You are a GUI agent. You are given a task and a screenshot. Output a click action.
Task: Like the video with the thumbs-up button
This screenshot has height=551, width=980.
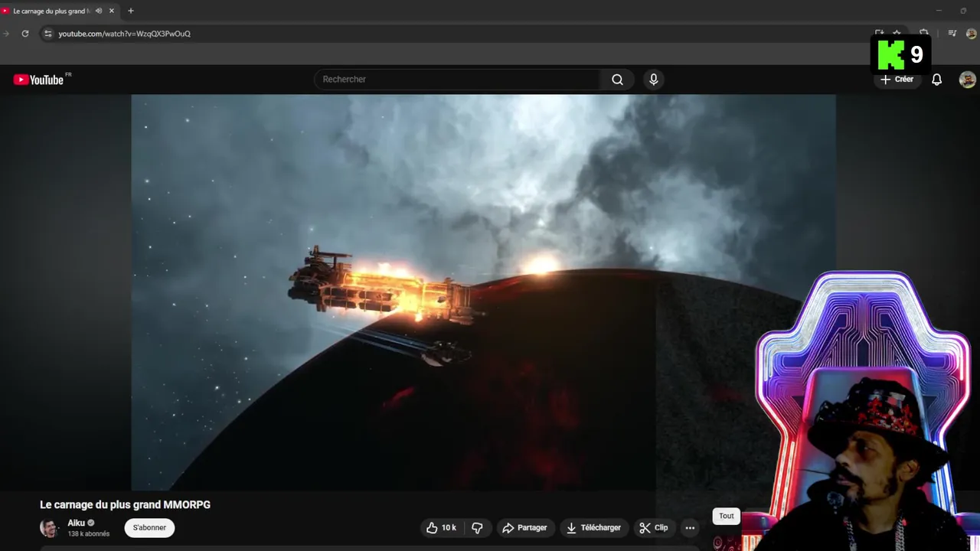click(441, 528)
